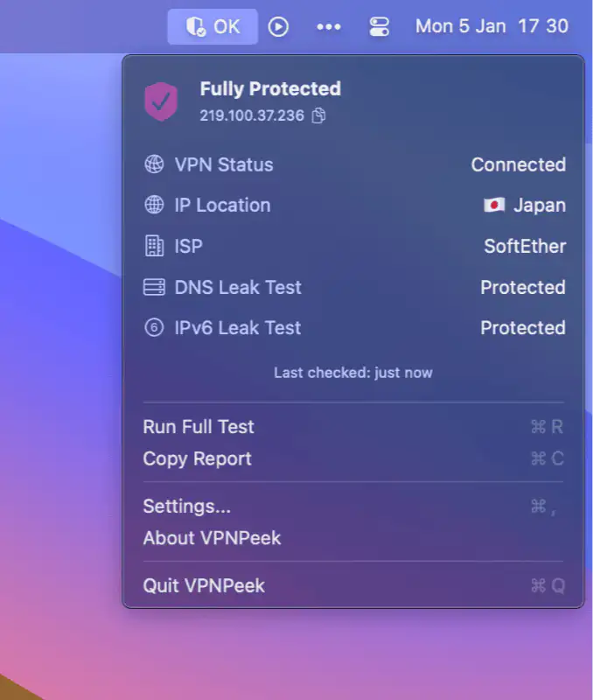Click the SoftEther ISP value
The height and width of the screenshot is (700, 593).
click(525, 246)
